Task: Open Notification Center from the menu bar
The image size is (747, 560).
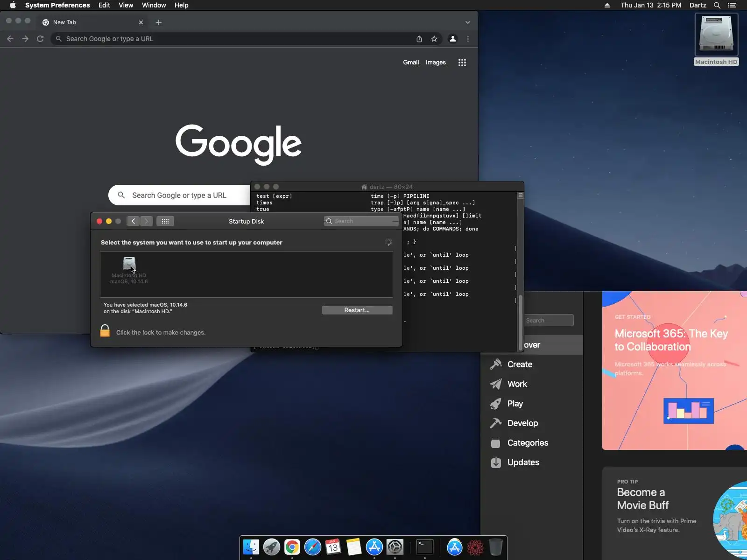Action: (x=732, y=5)
